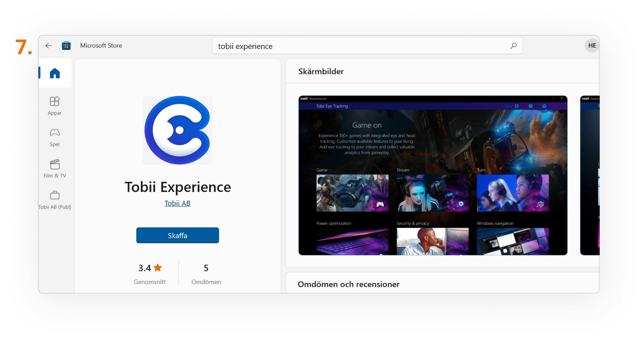Click the Tobii Experience app logo
This screenshot has width=644, height=341.
[178, 130]
